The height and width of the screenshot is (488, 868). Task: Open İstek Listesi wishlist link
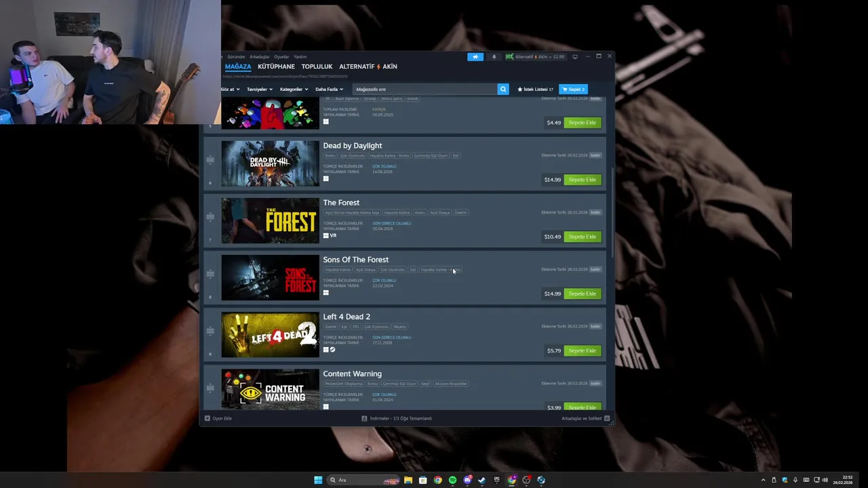[536, 89]
